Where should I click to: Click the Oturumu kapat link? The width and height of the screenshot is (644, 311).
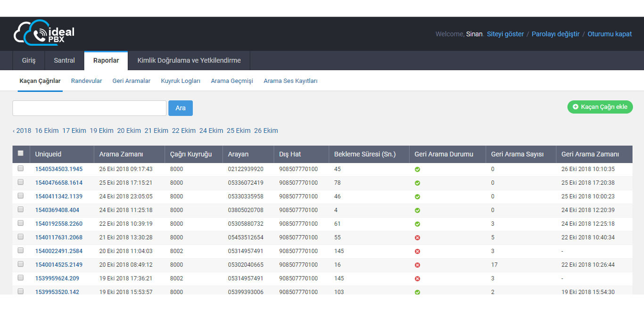click(610, 34)
